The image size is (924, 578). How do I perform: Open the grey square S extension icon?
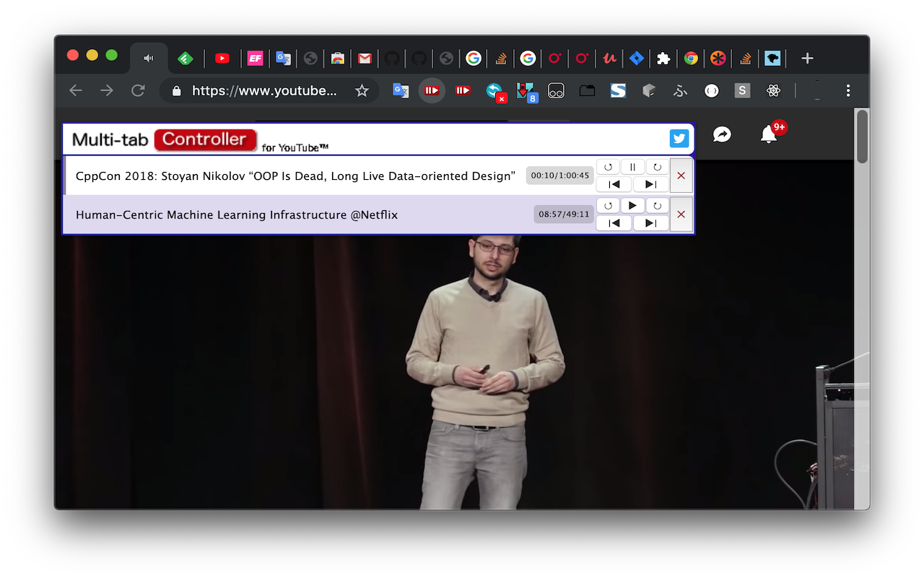742,90
